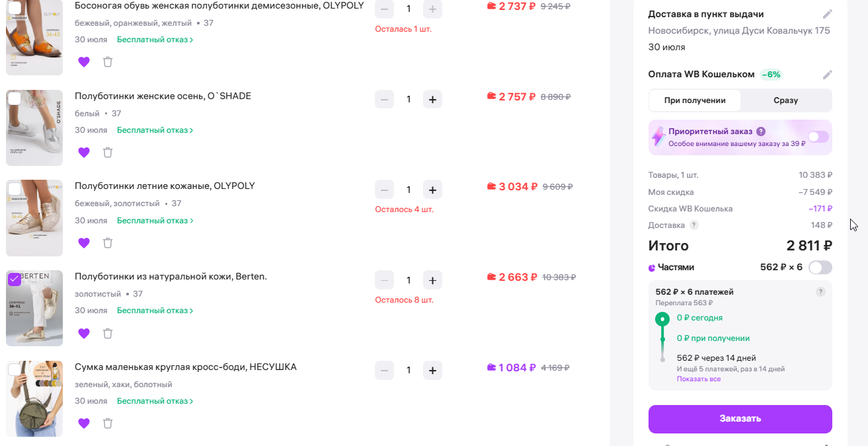This screenshot has width=868, height=446.
Task: Increase quantity of O`SHADE shoes
Action: point(432,99)
